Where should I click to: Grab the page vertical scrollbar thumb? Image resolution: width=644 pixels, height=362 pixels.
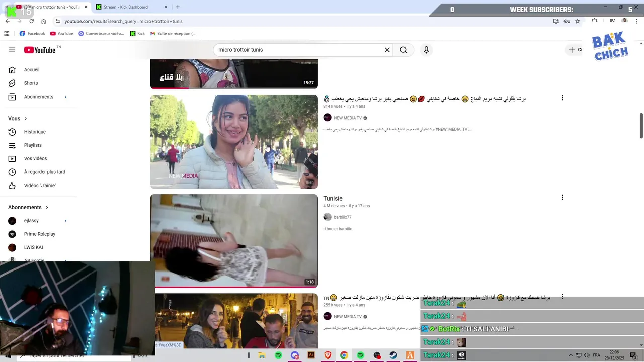click(641, 126)
